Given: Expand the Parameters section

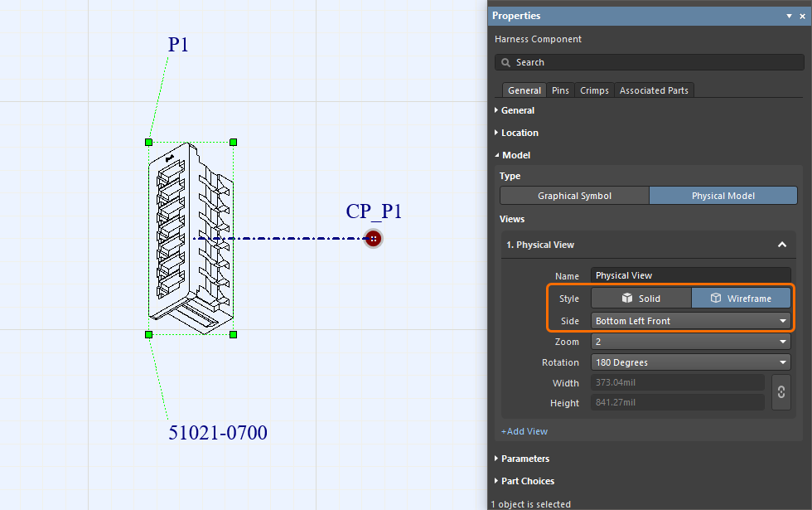Looking at the screenshot, I should coord(525,459).
